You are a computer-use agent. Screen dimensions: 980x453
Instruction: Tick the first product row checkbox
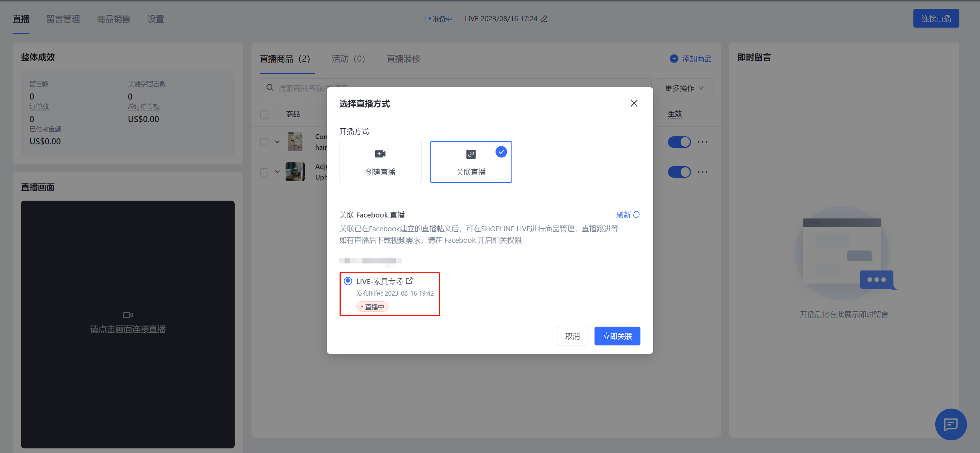(264, 142)
